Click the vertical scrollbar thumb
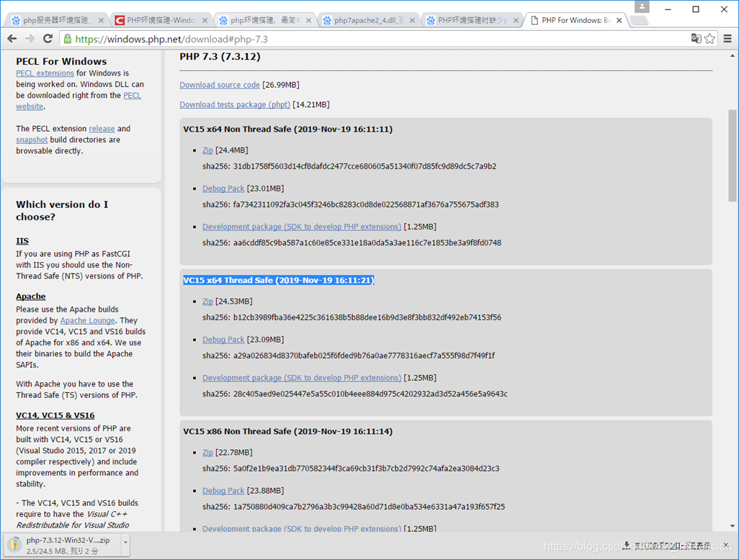Screen dimensions: 739x560 tap(732, 155)
